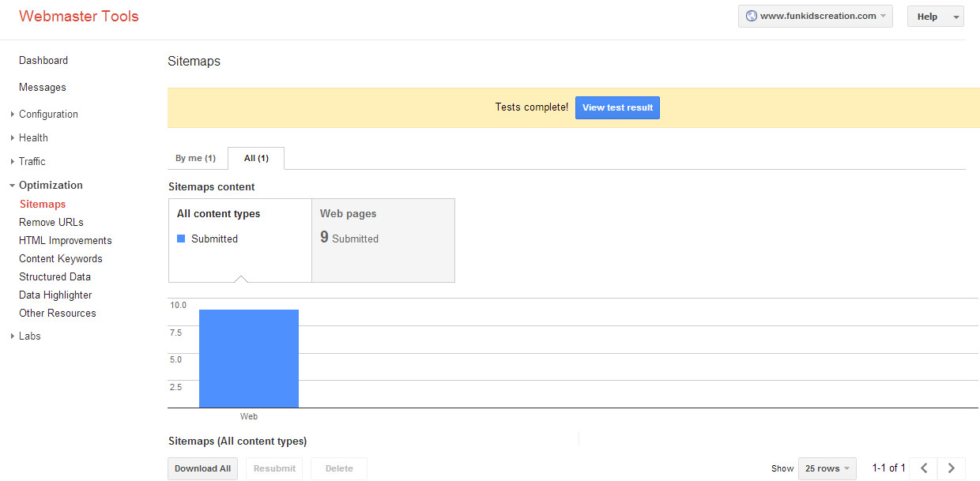Expand the Labs section
This screenshot has height=481, width=980.
pos(29,336)
